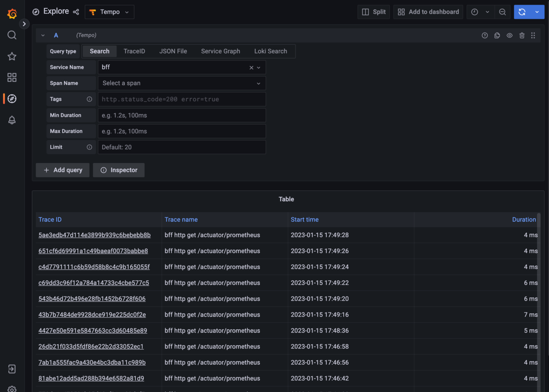Viewport: 549px width, 392px height.
Task: Open the Tempo data source picker
Action: coord(109,12)
